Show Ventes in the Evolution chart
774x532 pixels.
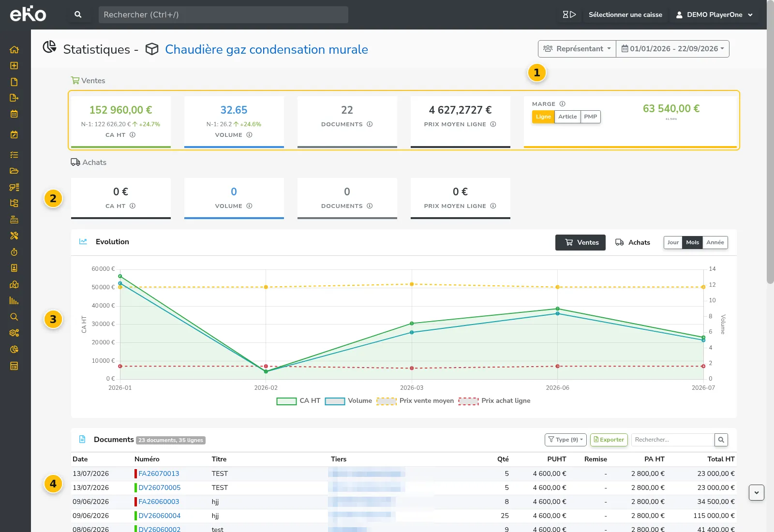(x=580, y=242)
